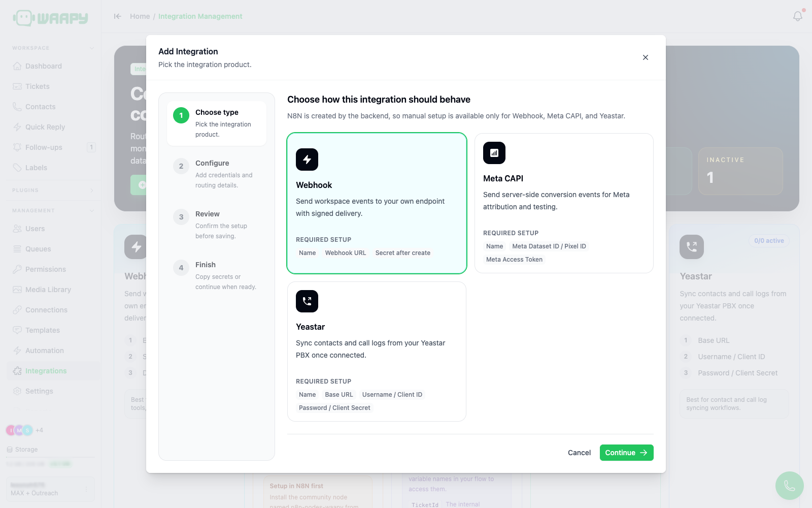Collapse the sidebar with arrow icon
Screen dimensions: 812x508
[118, 16]
